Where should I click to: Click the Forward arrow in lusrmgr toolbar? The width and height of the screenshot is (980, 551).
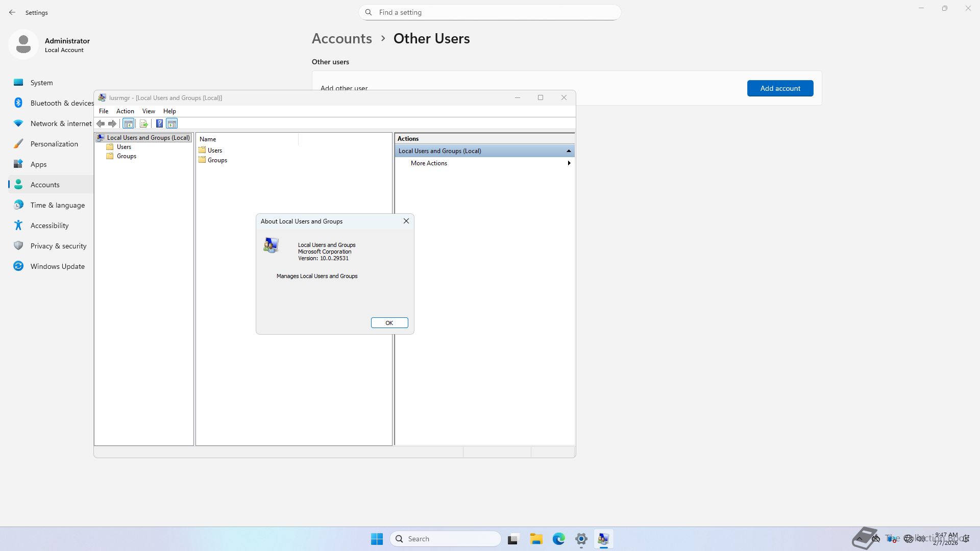112,123
